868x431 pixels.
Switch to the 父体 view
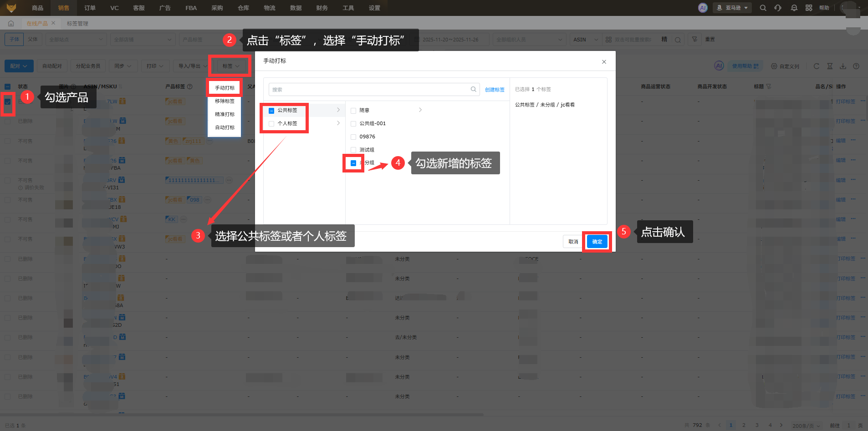tap(33, 39)
